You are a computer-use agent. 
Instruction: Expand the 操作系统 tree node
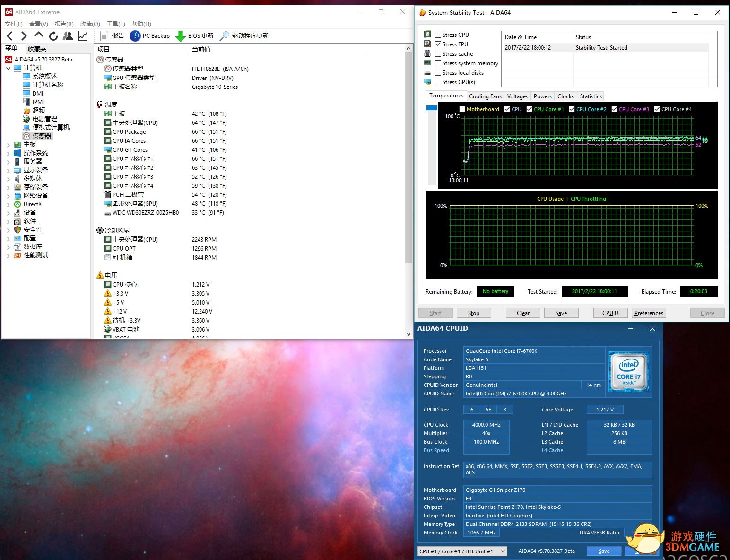point(8,153)
